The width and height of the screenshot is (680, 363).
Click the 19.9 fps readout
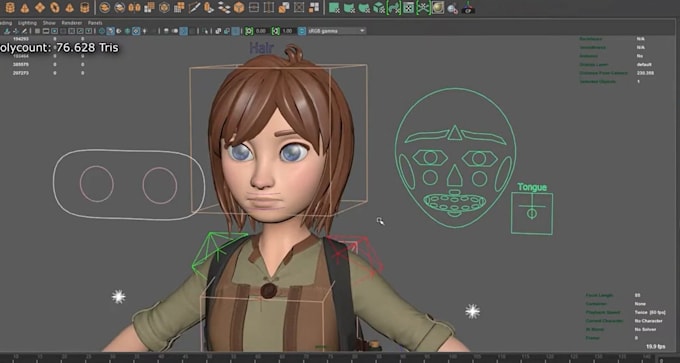coord(655,347)
